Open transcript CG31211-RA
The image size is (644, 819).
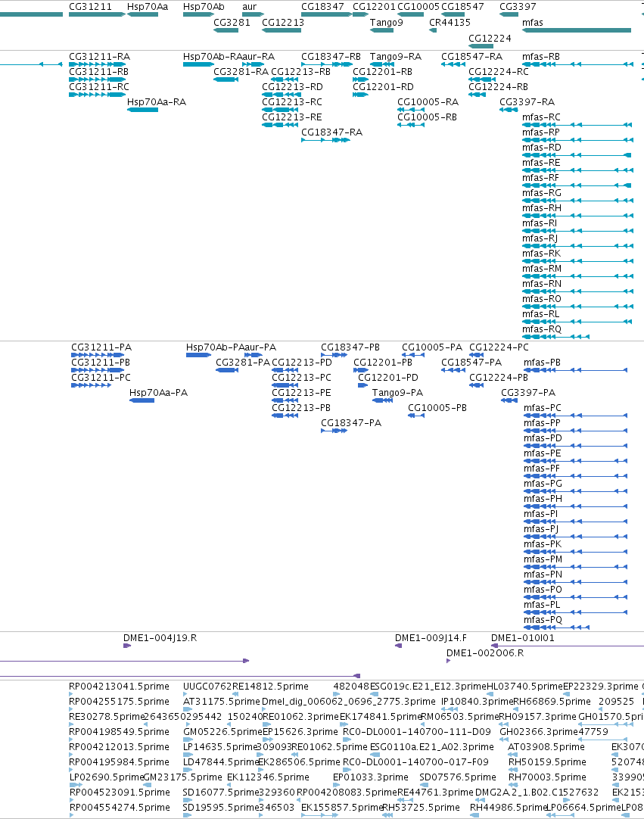click(100, 57)
